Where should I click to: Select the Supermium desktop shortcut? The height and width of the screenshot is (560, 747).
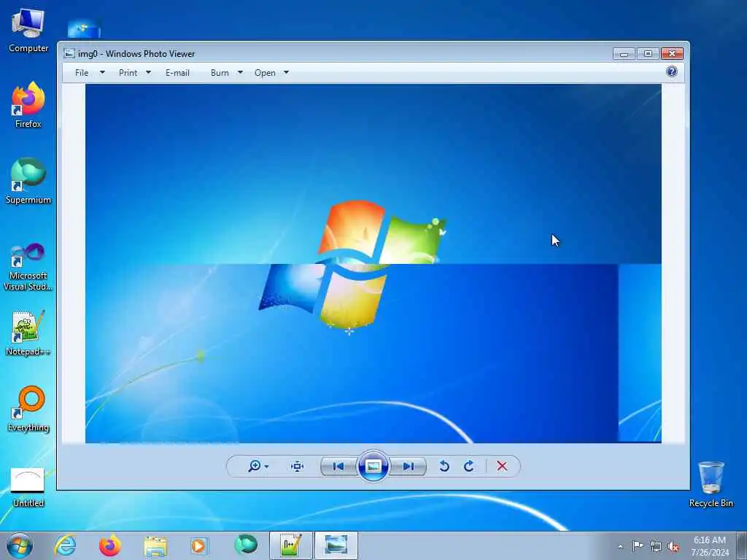(x=28, y=182)
